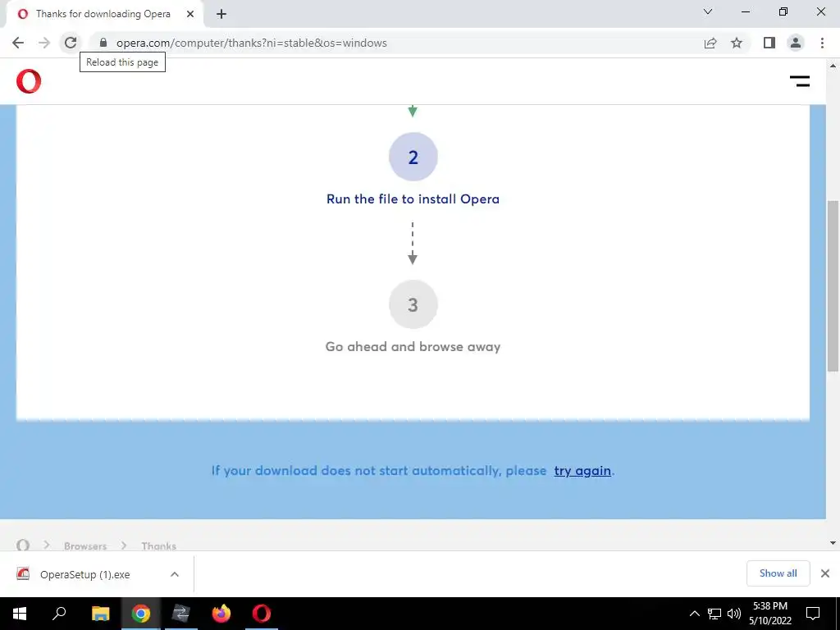Click the browser back arrow

(x=18, y=43)
